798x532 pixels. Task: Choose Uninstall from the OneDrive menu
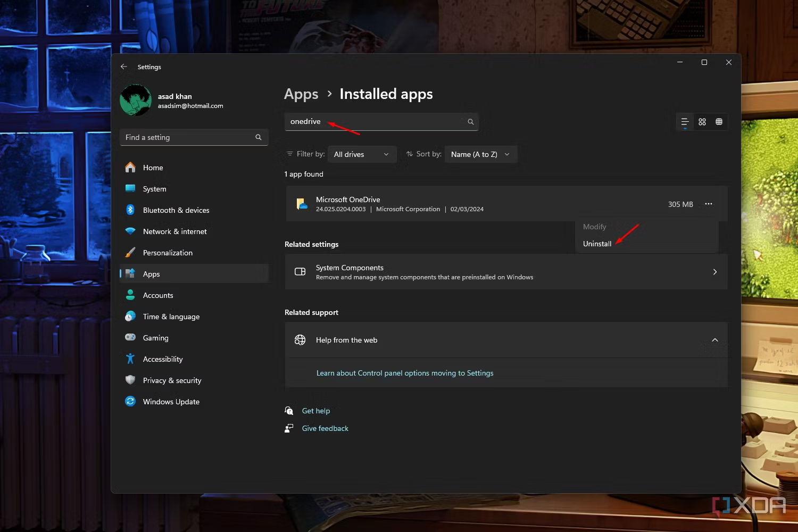coord(597,244)
